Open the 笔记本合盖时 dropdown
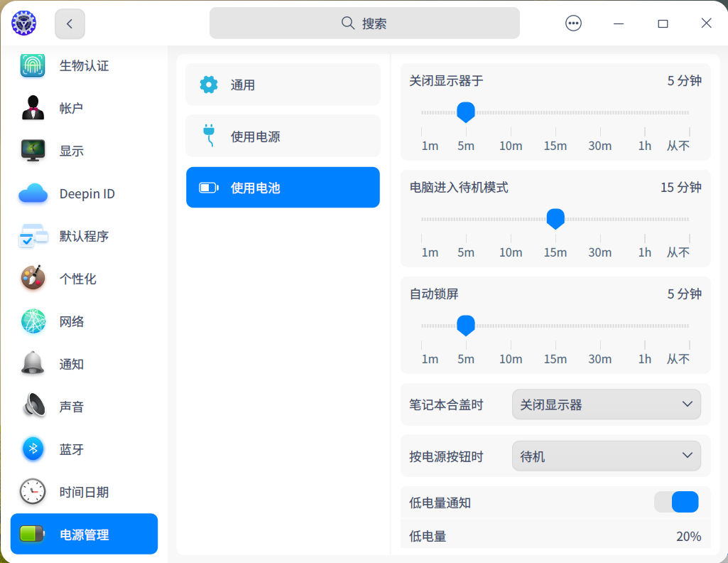This screenshot has width=728, height=563. pyautogui.click(x=606, y=404)
